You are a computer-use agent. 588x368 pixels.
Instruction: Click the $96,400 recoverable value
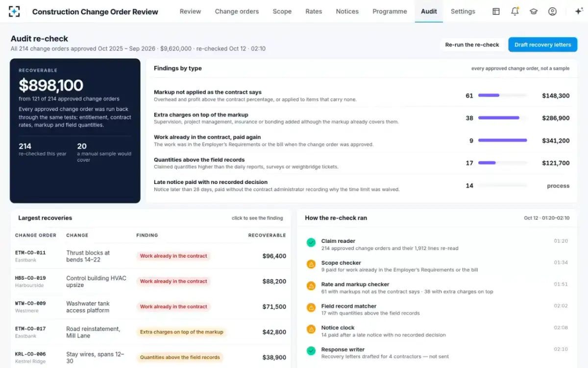pos(274,256)
